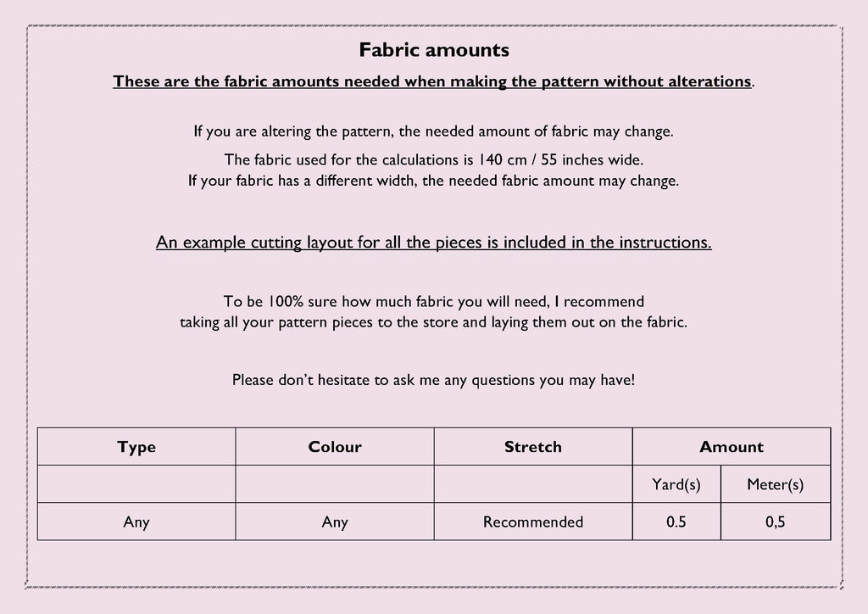Click the 'Any' value under Type
Image resolution: width=868 pixels, height=614 pixels.
click(x=136, y=522)
